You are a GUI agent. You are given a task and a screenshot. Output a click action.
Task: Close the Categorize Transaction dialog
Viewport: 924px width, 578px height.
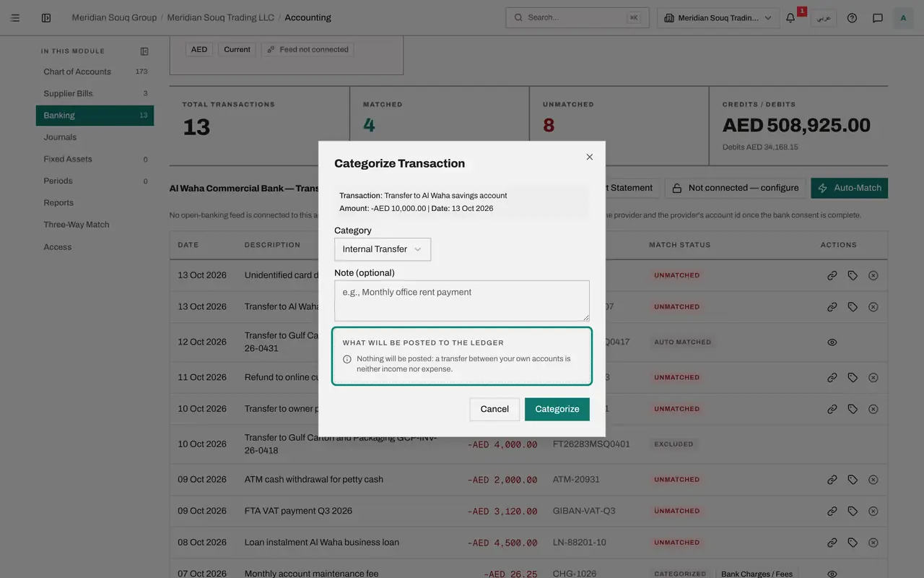click(589, 157)
